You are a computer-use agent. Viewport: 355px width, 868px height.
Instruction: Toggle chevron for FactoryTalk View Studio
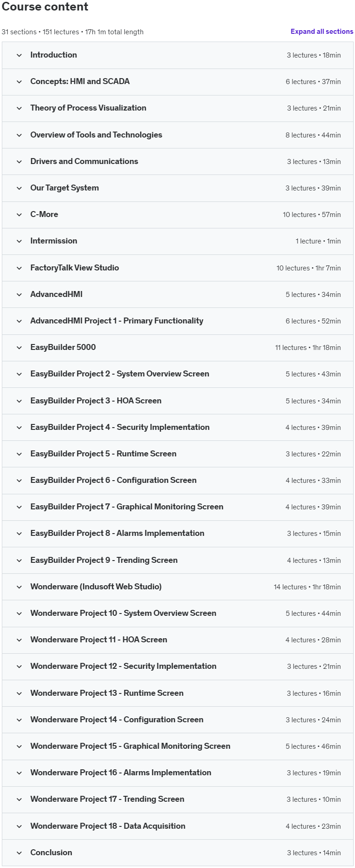click(x=19, y=268)
